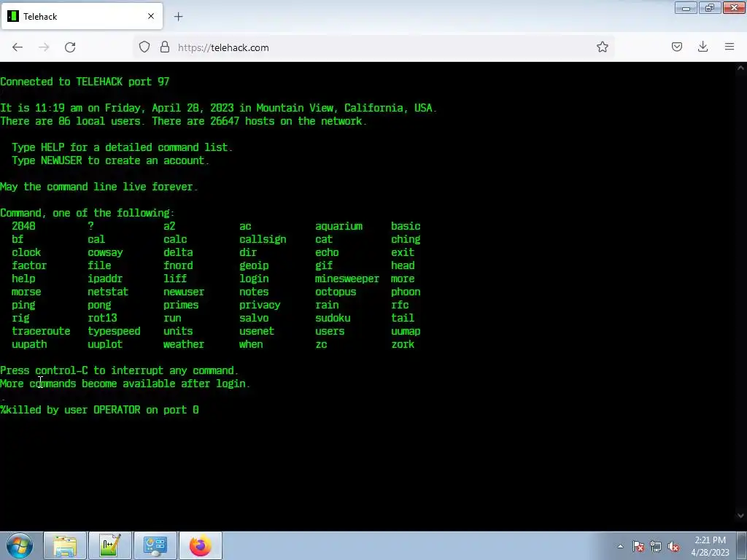747x560 pixels.
Task: Click the 'typespeed' command text
Action: click(114, 332)
